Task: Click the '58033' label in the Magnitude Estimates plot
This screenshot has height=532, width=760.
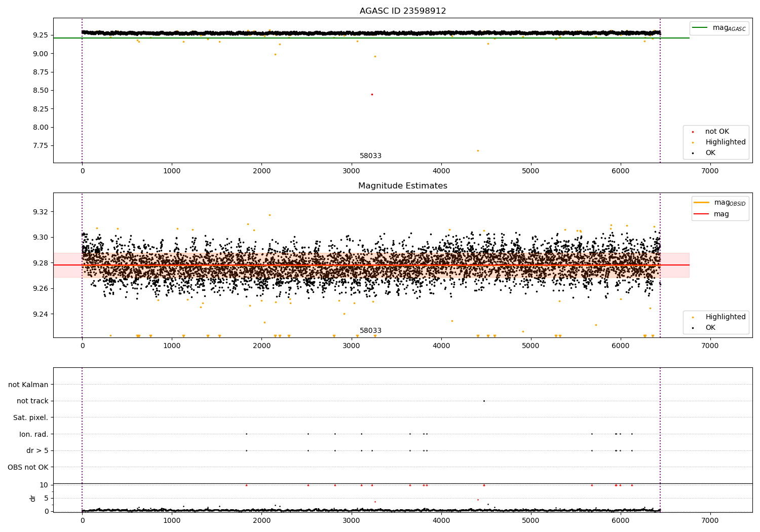Action: [x=370, y=331]
